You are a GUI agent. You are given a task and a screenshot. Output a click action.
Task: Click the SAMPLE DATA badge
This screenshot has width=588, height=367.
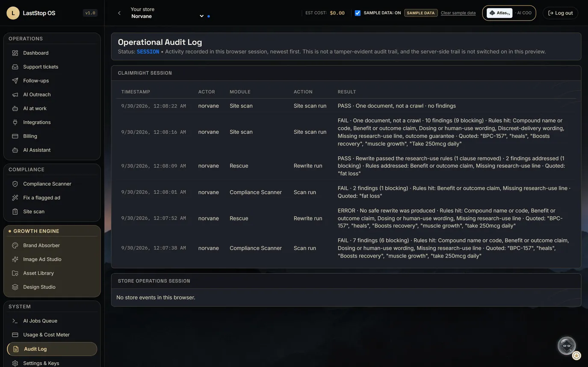421,13
